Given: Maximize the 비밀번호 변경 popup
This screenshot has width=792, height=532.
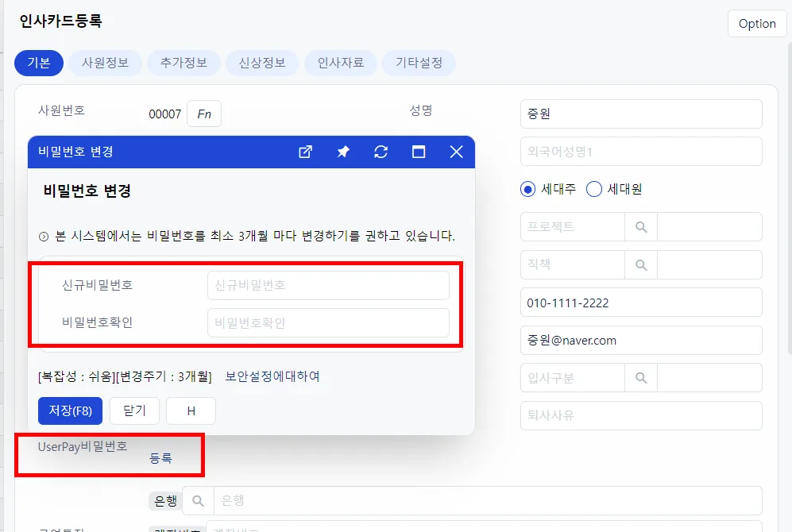Looking at the screenshot, I should (x=419, y=152).
